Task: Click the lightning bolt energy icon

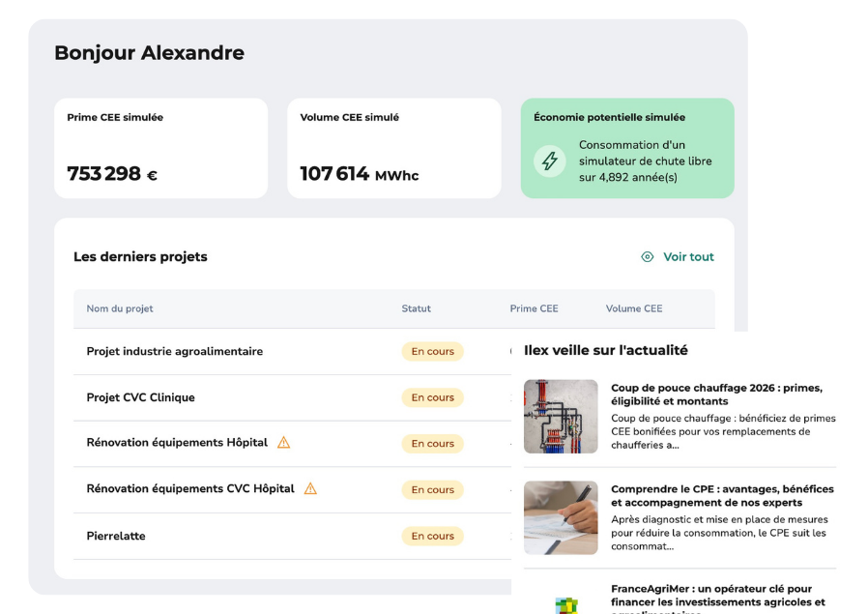Action: [x=550, y=161]
